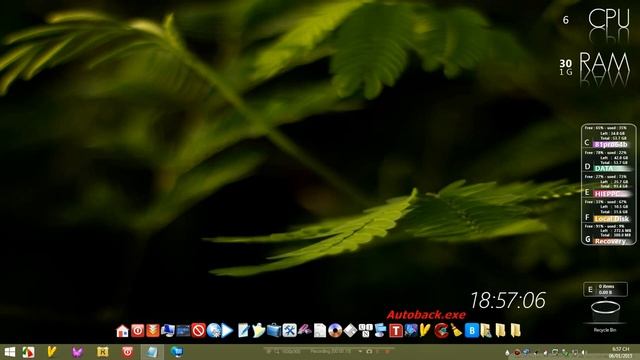The width and height of the screenshot is (640, 360).
Task: Open the blue briefcase dock icon
Action: coord(274,331)
